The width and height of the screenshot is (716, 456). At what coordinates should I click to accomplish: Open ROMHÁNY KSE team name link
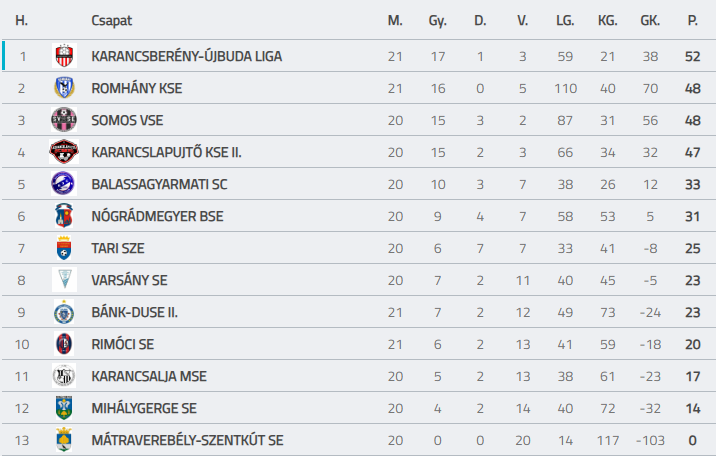coord(137,88)
